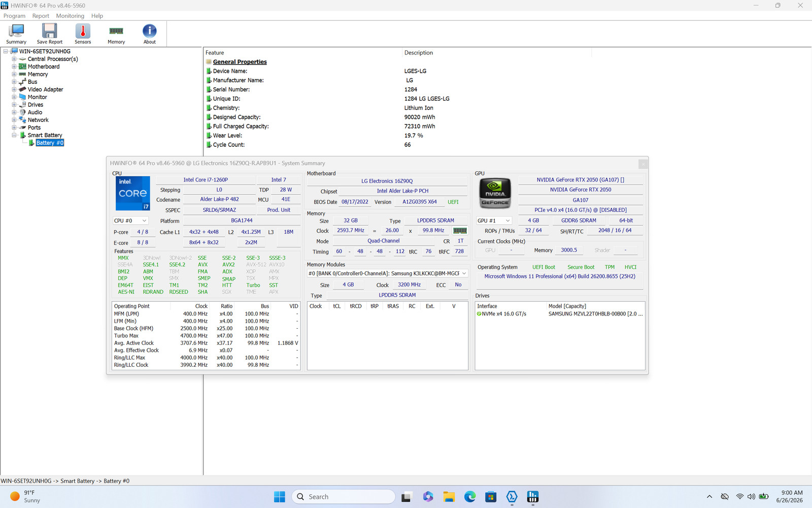
Task: Open the Monitoring menu
Action: click(70, 16)
